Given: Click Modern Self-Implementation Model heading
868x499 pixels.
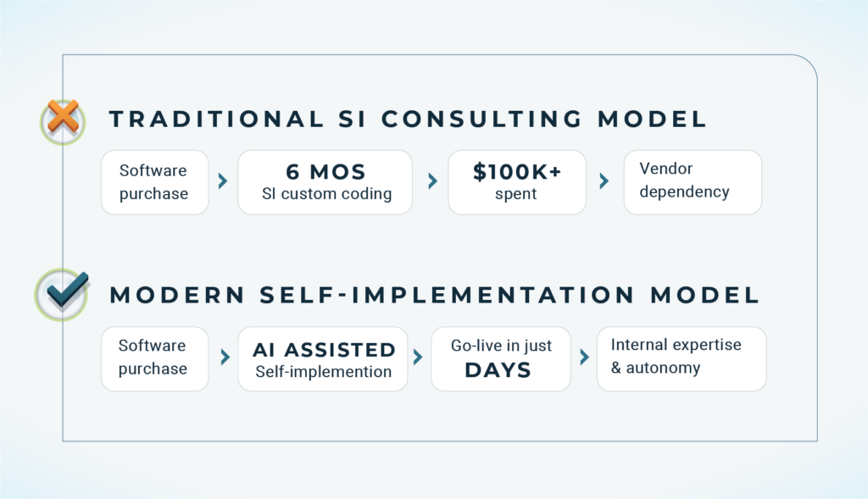Looking at the screenshot, I should [435, 295].
